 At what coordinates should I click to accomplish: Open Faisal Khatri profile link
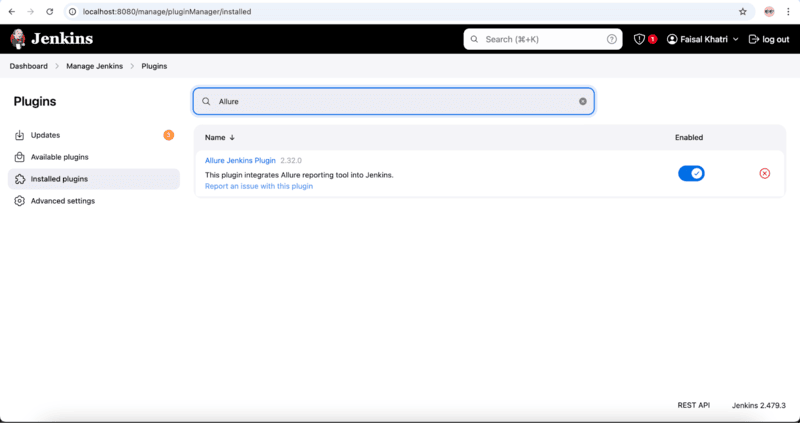(704, 39)
